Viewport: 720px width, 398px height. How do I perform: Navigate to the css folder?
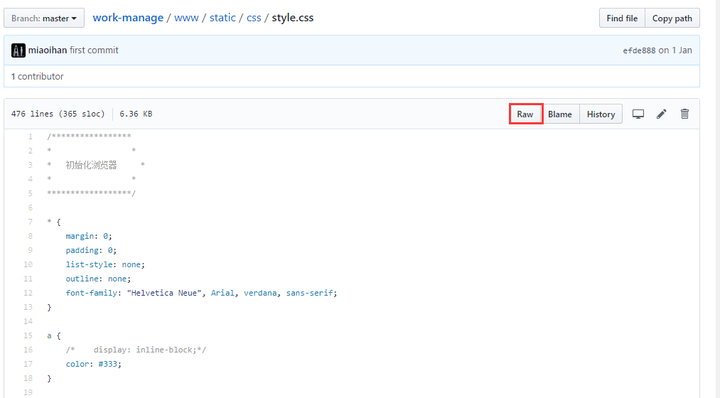click(x=254, y=18)
